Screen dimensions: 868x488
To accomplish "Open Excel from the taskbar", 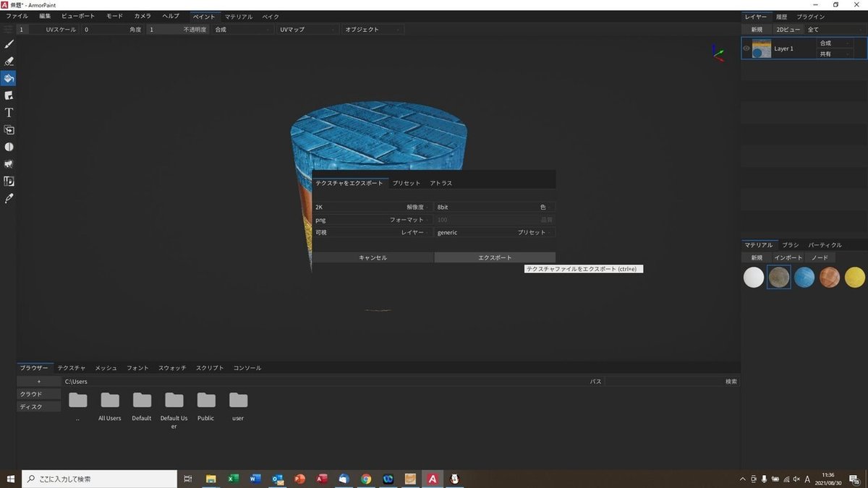I will click(233, 479).
